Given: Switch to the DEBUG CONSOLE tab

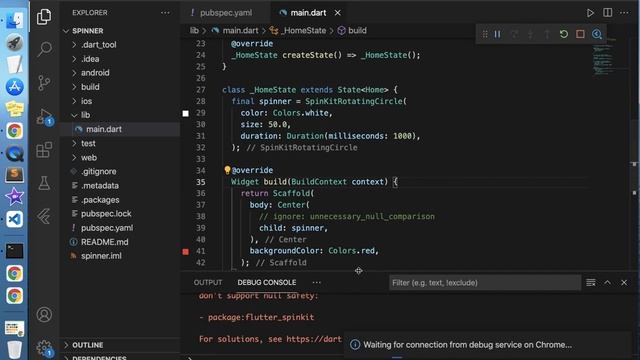Looking at the screenshot, I should tap(267, 282).
